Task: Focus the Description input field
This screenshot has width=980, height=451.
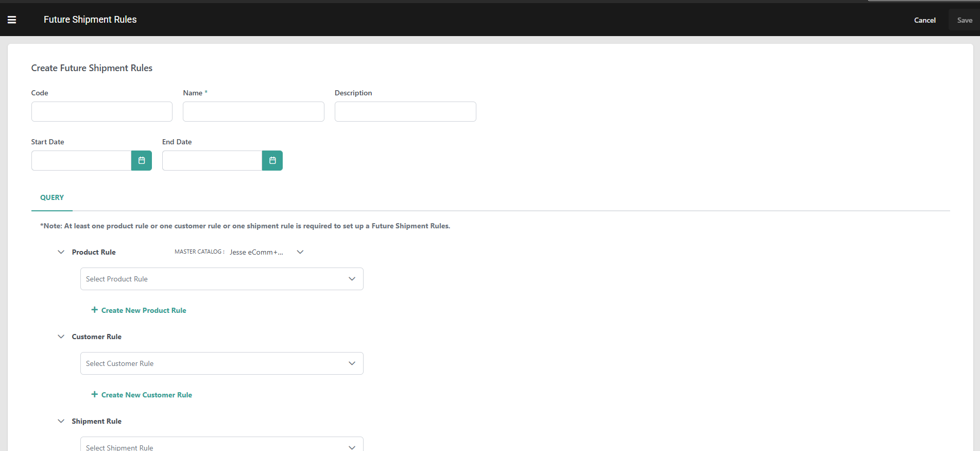Action: pyautogui.click(x=405, y=111)
